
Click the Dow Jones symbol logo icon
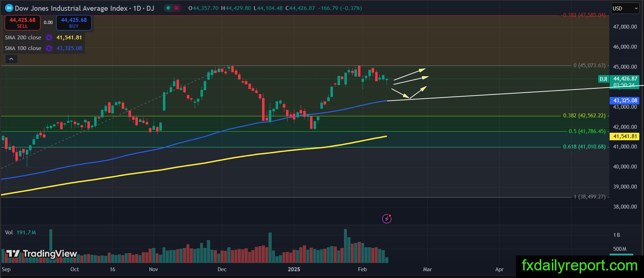click(x=9, y=8)
